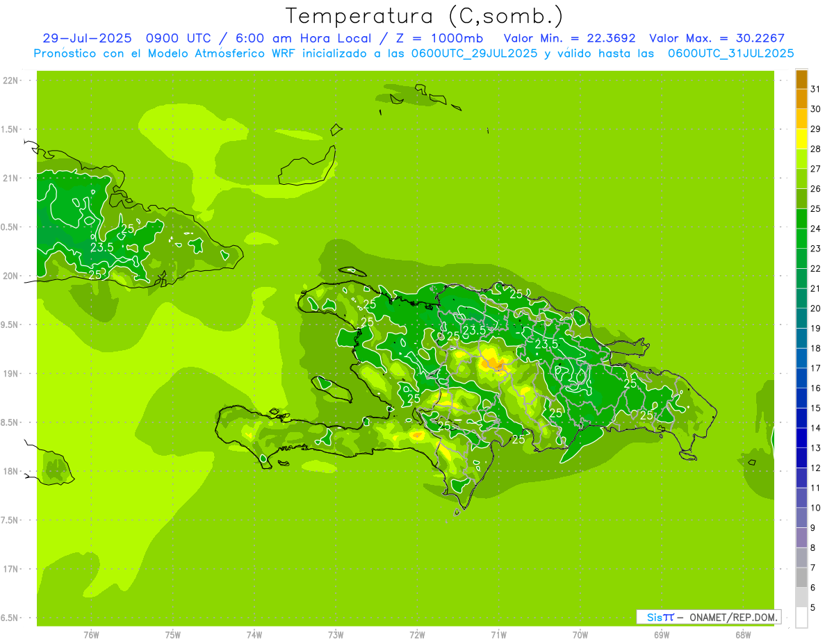Click the 'Temperatura (C,somb.)' chart title
The image size is (834, 644).
424,16
